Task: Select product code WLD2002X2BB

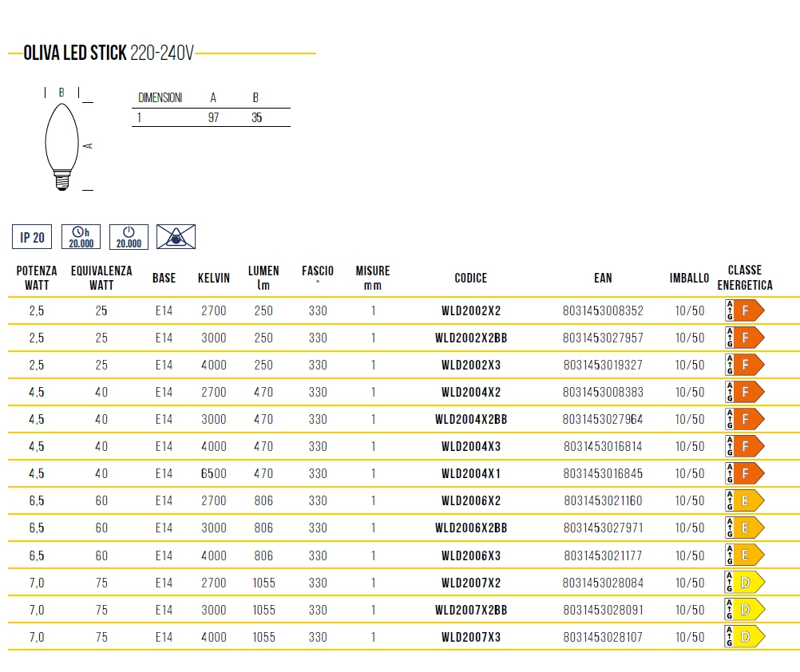Action: [470, 338]
